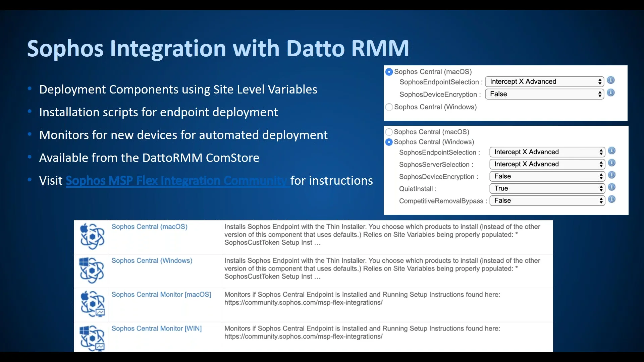Click bullet Installation scripts for endpoint deployment

(x=158, y=112)
